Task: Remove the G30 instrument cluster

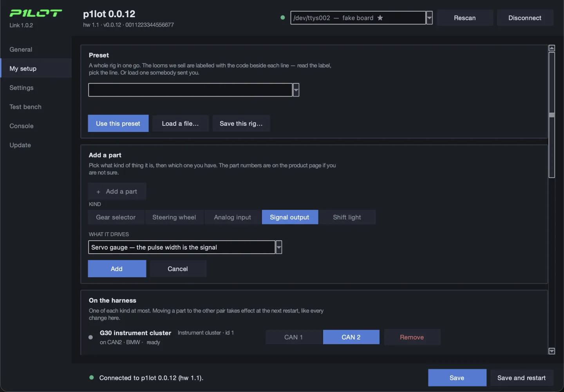Action: click(x=412, y=337)
